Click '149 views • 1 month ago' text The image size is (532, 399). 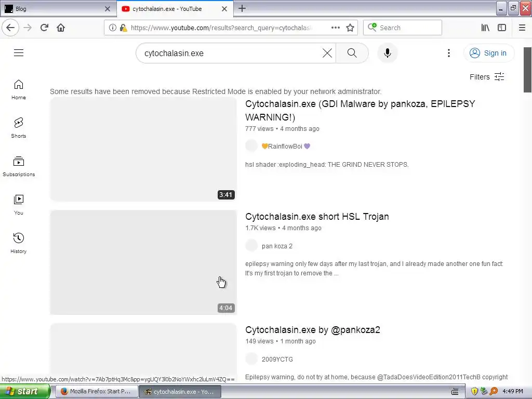point(281,341)
